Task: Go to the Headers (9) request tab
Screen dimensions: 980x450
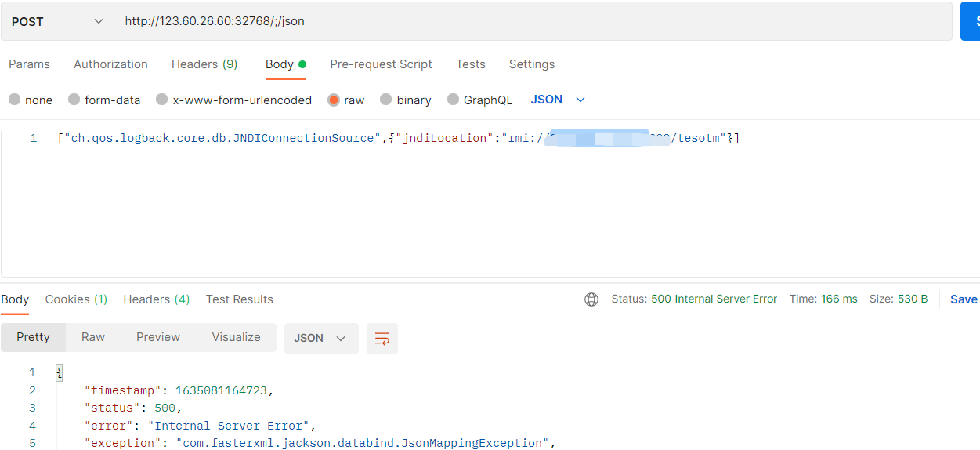Action: tap(204, 64)
